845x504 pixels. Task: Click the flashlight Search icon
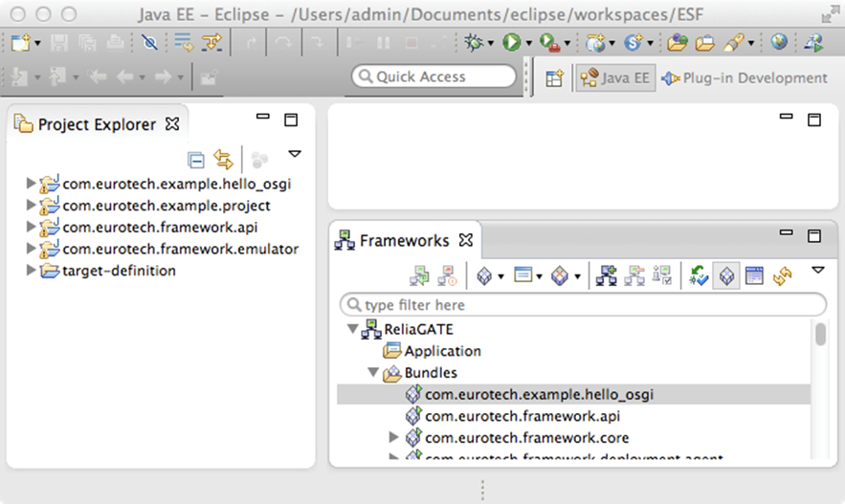pos(733,42)
